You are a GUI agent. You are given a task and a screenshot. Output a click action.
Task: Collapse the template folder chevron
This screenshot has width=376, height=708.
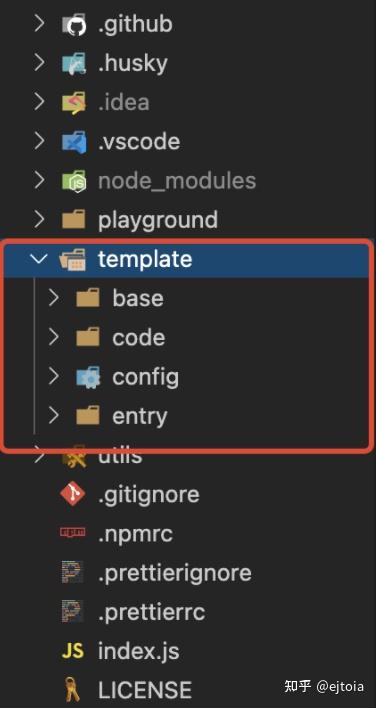(x=39, y=259)
